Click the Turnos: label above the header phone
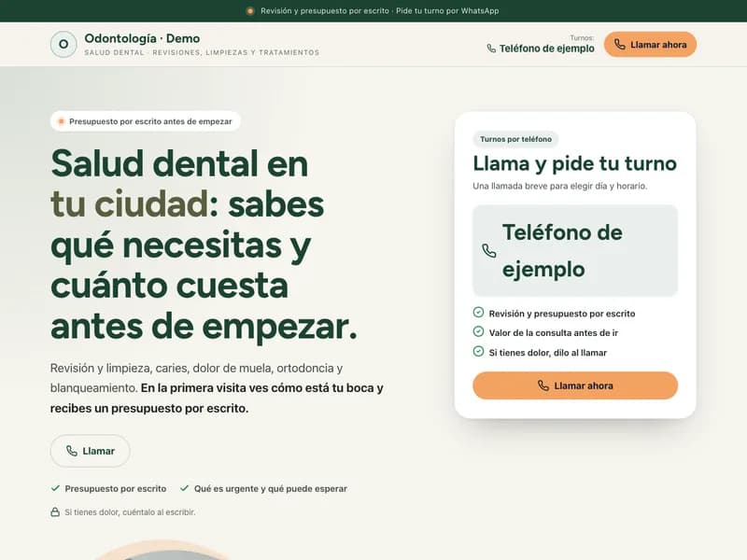Viewport: 747px width, 560px height. coord(582,37)
